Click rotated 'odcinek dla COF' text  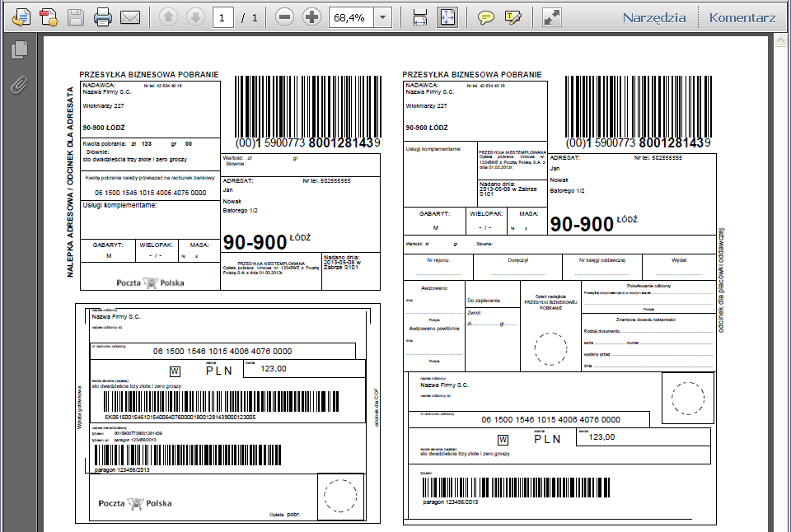click(x=377, y=408)
